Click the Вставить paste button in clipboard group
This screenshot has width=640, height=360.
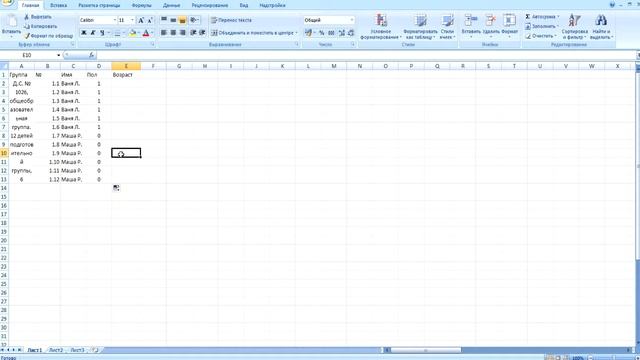[11, 25]
